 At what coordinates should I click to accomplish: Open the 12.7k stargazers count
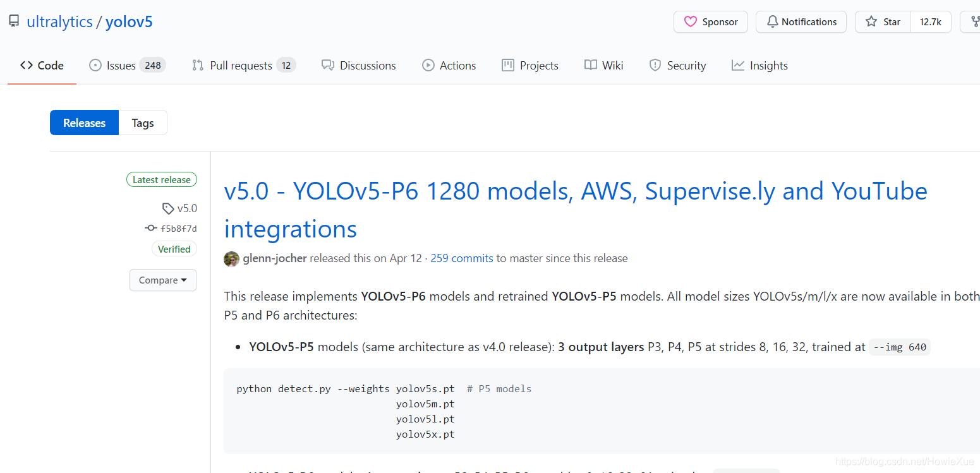pos(930,21)
